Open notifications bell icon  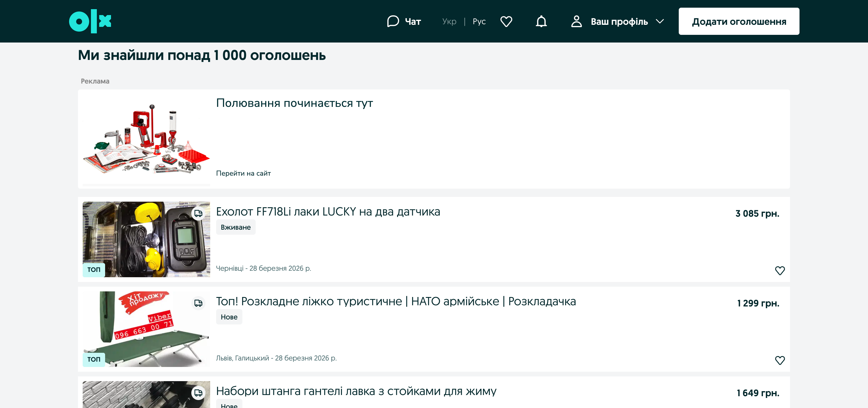coord(541,21)
